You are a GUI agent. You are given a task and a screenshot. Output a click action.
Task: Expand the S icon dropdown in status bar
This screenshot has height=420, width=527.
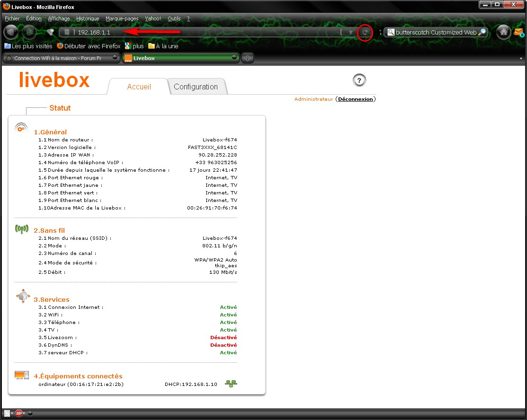(x=12, y=413)
